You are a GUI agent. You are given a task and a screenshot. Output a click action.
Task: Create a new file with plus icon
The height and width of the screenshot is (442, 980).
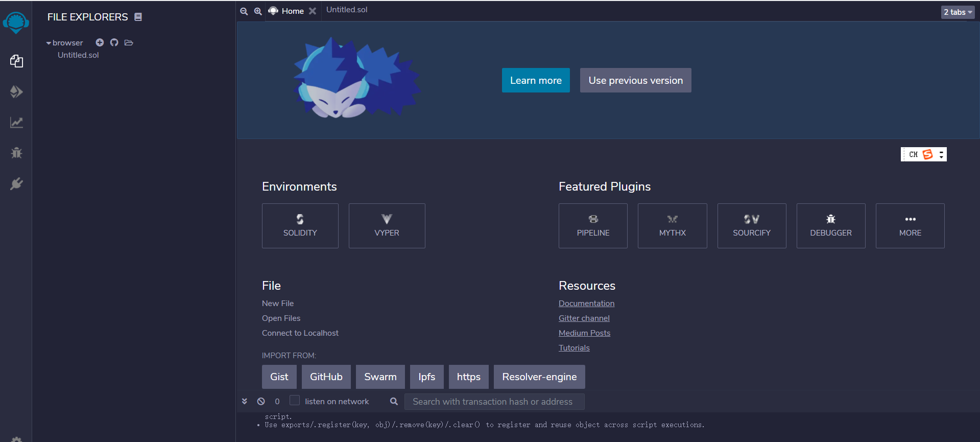100,42
